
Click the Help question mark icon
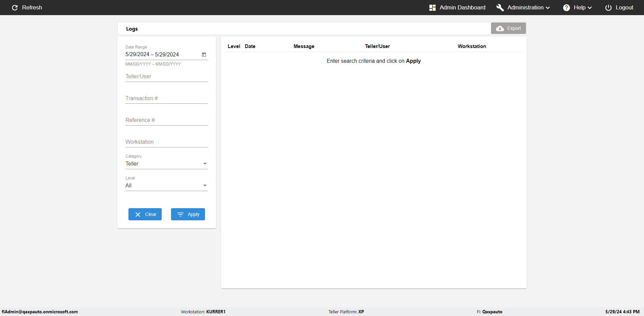click(x=567, y=7)
